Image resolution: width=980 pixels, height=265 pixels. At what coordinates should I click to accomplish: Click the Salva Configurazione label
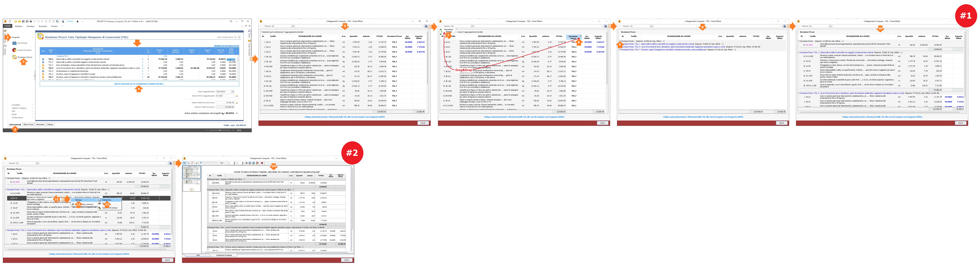(x=225, y=37)
